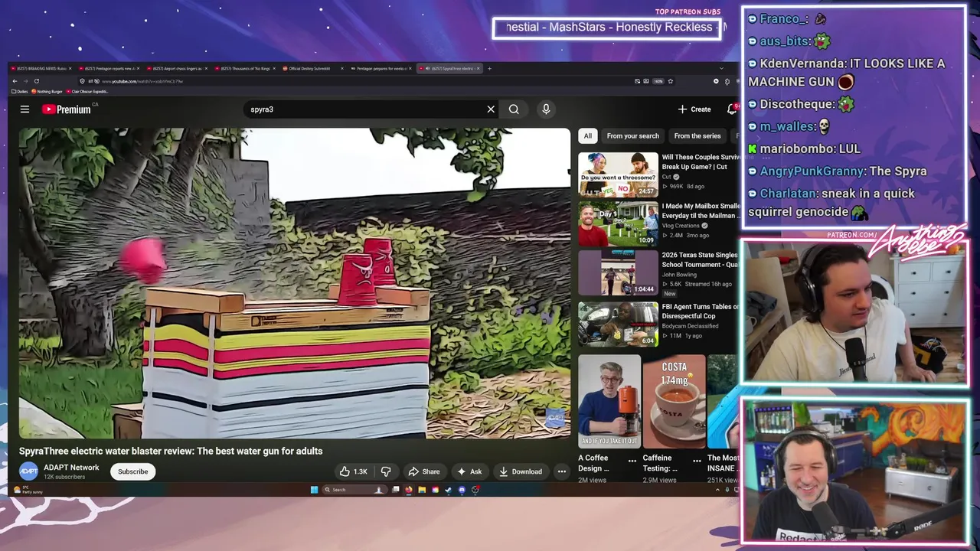Open a new browser tab
The width and height of the screenshot is (980, 551).
coord(489,69)
